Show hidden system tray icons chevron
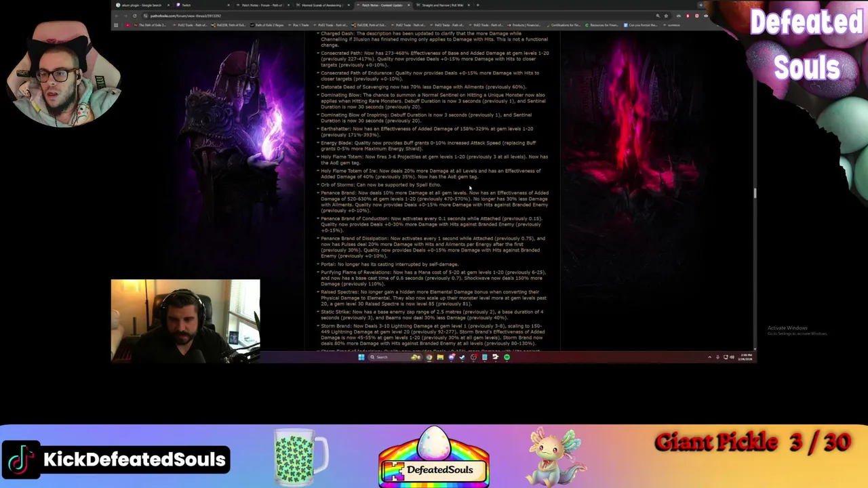This screenshot has width=868, height=488. [x=710, y=357]
